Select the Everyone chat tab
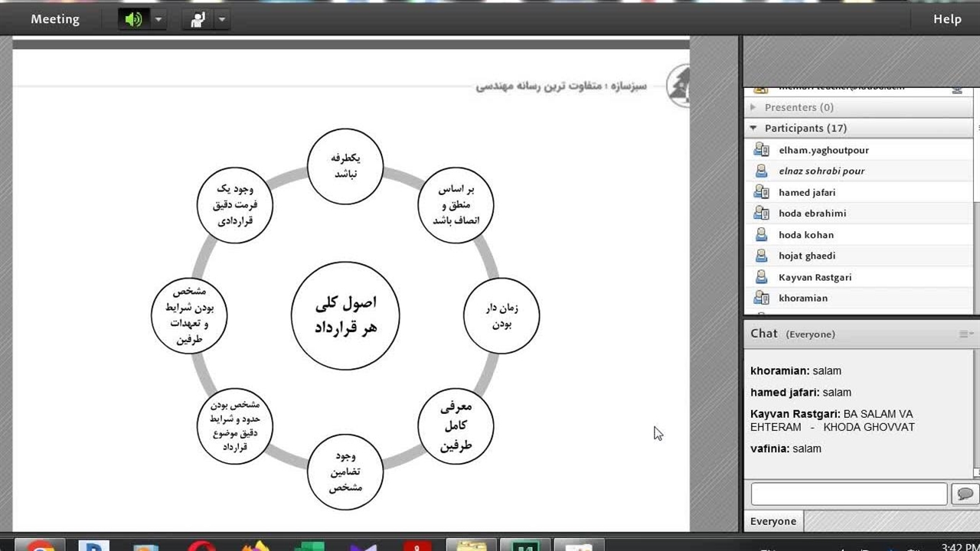Image resolution: width=980 pixels, height=551 pixels. click(773, 521)
